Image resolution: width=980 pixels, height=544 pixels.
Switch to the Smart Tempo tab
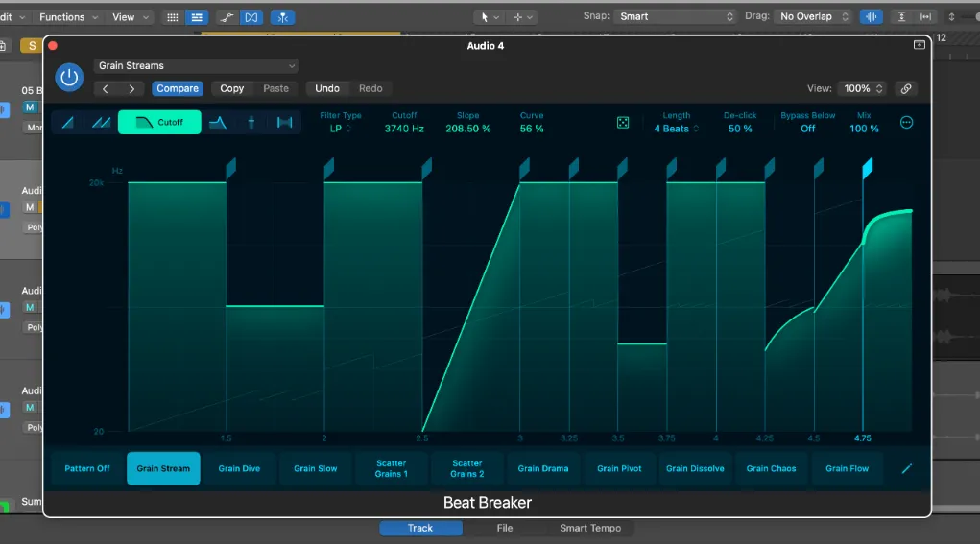click(590, 528)
